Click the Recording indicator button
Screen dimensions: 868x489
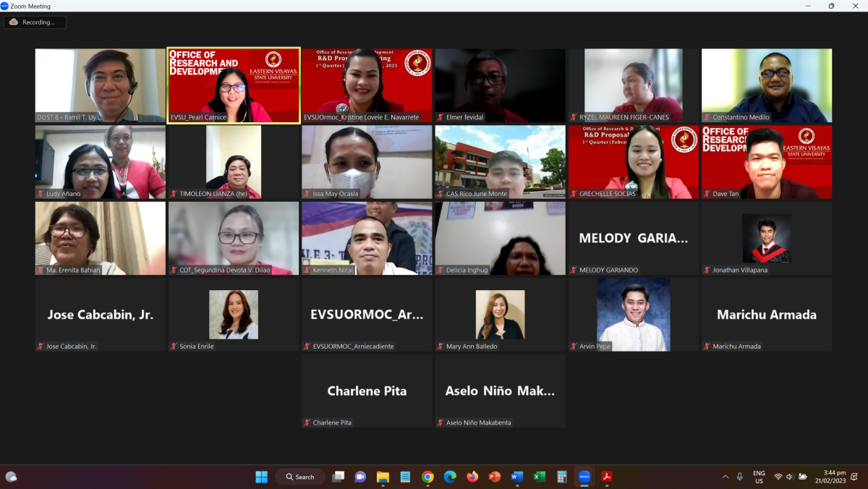click(x=35, y=22)
